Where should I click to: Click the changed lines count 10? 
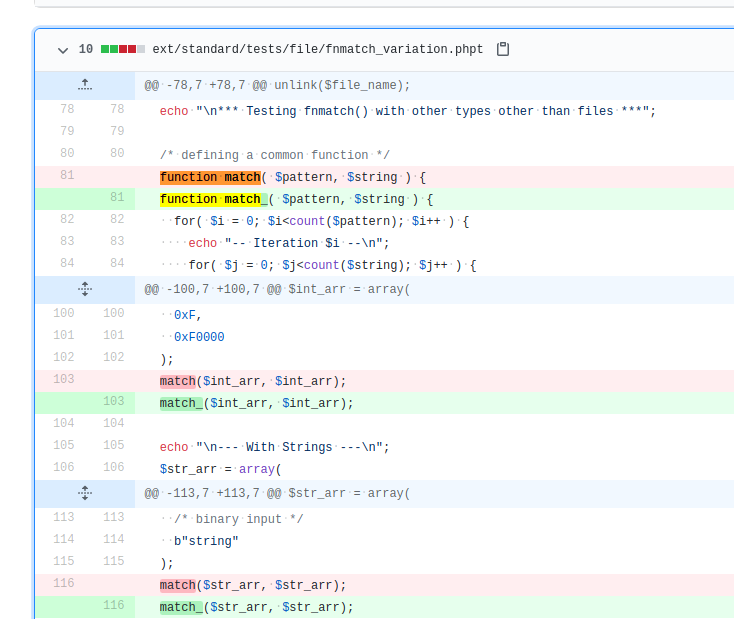click(86, 49)
